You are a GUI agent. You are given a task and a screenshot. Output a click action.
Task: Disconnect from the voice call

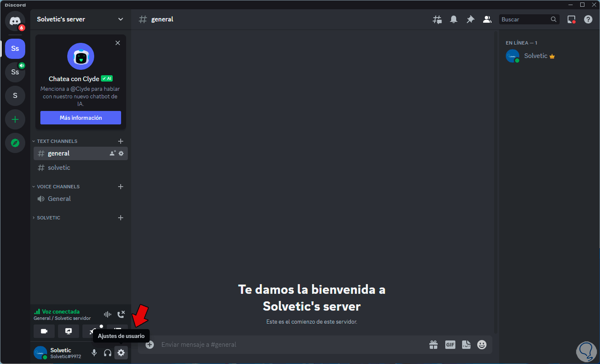[x=121, y=314]
